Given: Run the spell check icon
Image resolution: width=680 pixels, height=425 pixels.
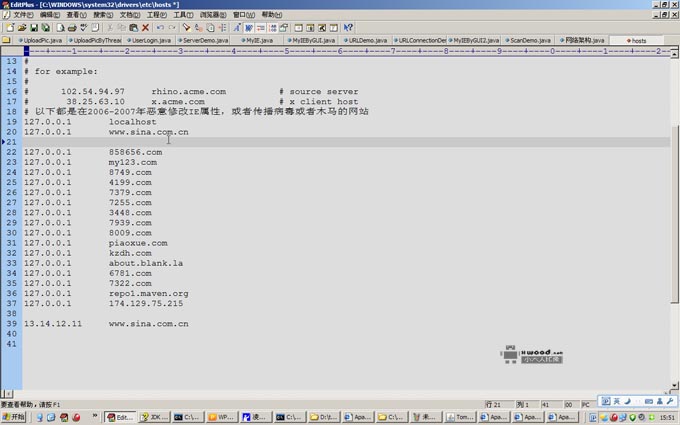Looking at the screenshot, I should tap(84, 28).
